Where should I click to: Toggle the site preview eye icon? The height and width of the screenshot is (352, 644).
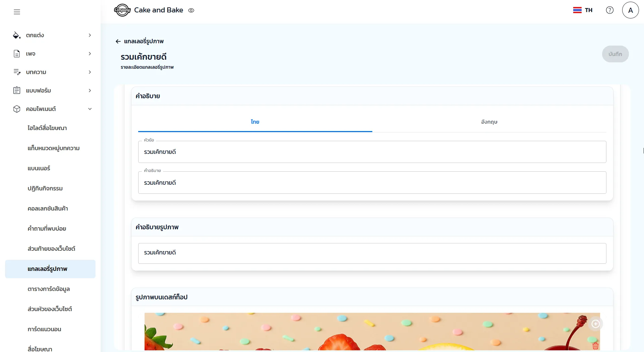pos(191,10)
